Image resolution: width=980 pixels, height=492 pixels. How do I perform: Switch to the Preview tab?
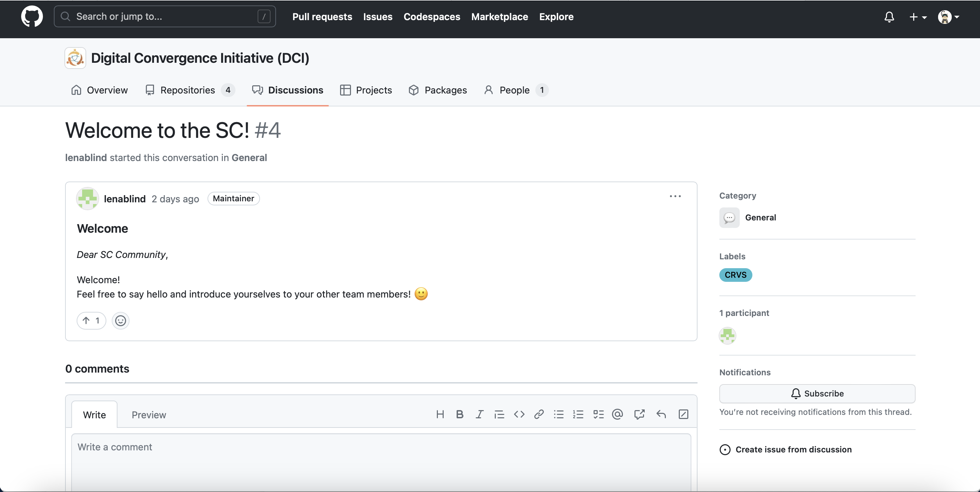pos(149,415)
